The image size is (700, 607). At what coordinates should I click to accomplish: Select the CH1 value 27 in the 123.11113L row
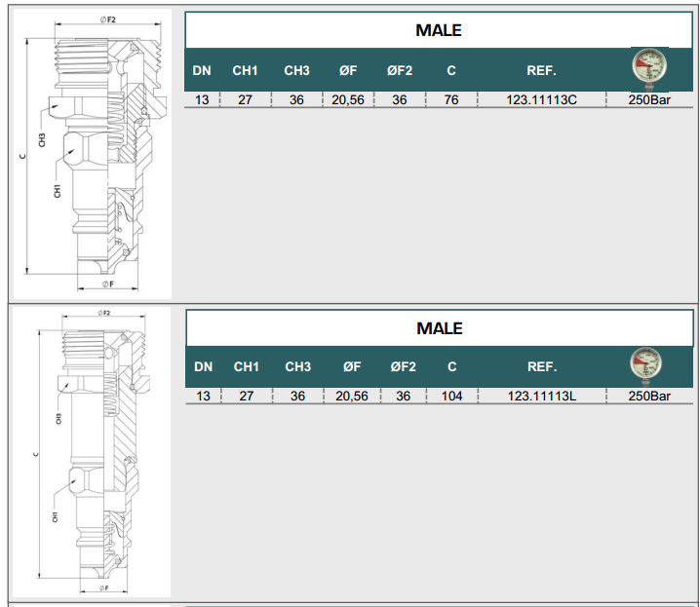246,397
